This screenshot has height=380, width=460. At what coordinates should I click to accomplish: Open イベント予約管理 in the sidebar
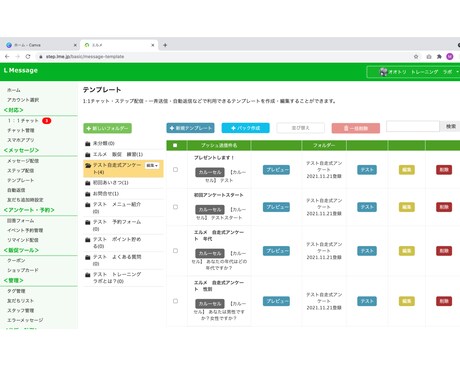click(x=25, y=230)
